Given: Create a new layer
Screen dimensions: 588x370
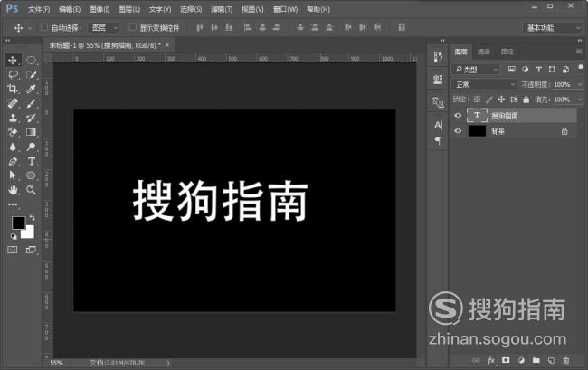Looking at the screenshot, I should coord(551,360).
